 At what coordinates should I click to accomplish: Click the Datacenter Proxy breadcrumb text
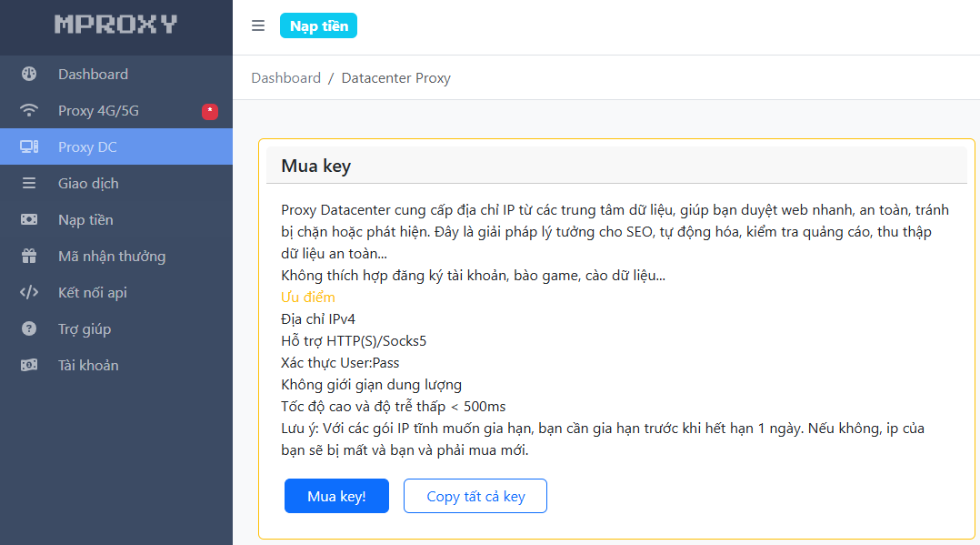coord(395,78)
